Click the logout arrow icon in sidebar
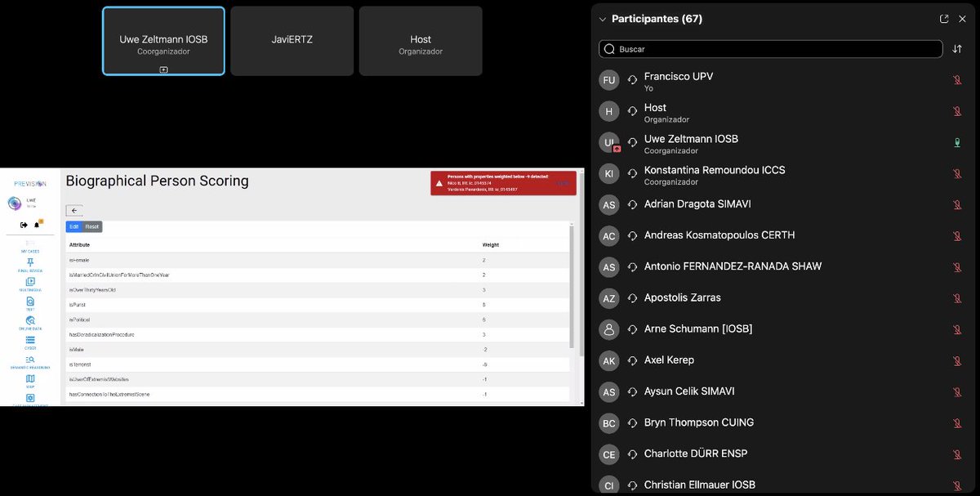 [x=24, y=225]
